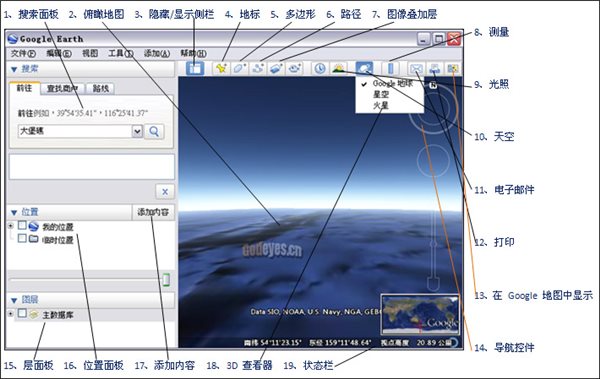Collapse the 位置 panel triangle
The image size is (600, 379).
[14, 212]
